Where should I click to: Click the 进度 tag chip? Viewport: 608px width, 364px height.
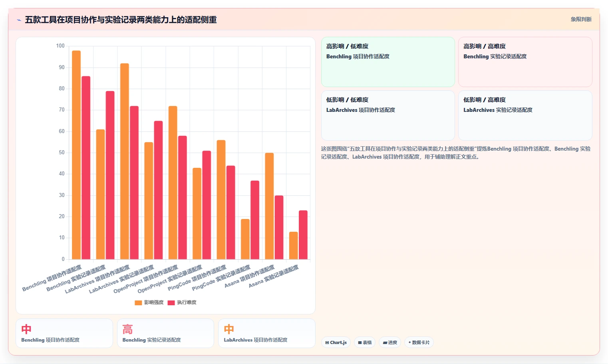[x=390, y=342]
